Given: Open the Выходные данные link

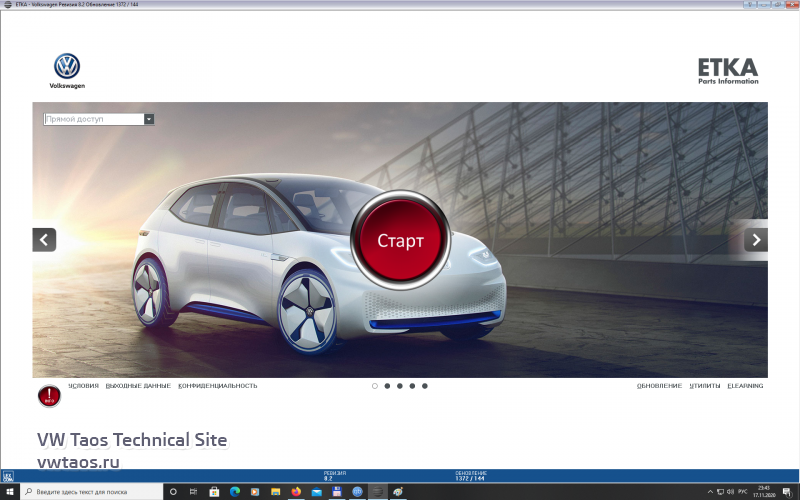Looking at the screenshot, I should 138,385.
